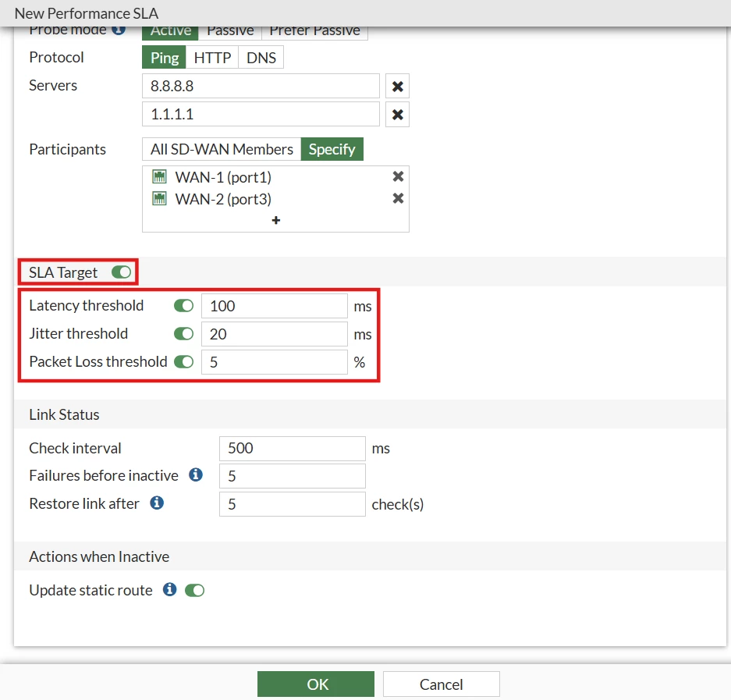
Task: Click the Latency threshold label
Action: tap(87, 305)
